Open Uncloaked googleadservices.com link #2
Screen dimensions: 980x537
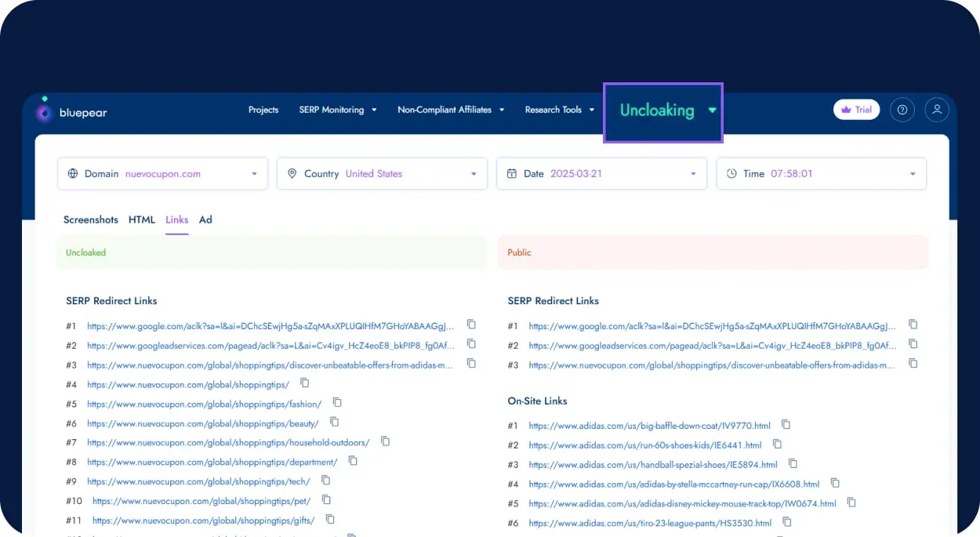click(270, 346)
